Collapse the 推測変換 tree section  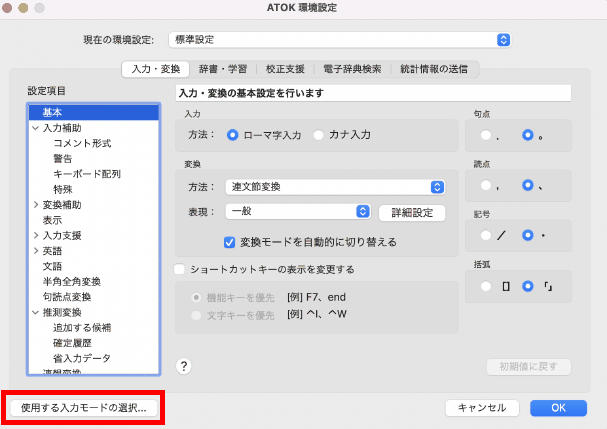tap(36, 312)
